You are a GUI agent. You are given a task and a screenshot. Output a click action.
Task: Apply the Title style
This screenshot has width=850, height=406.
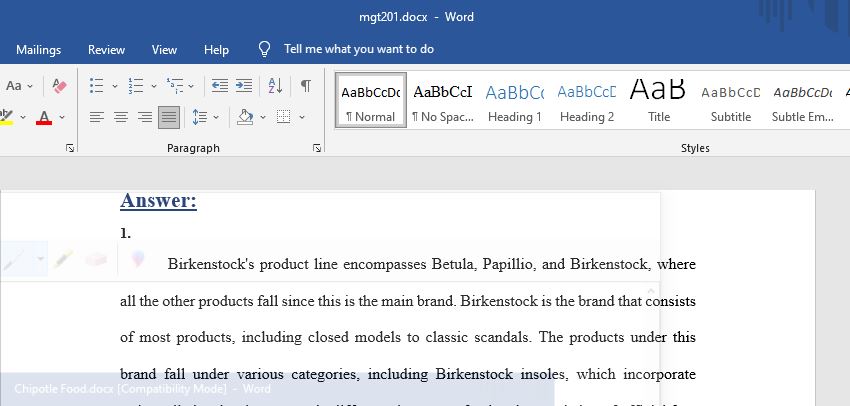coord(659,101)
